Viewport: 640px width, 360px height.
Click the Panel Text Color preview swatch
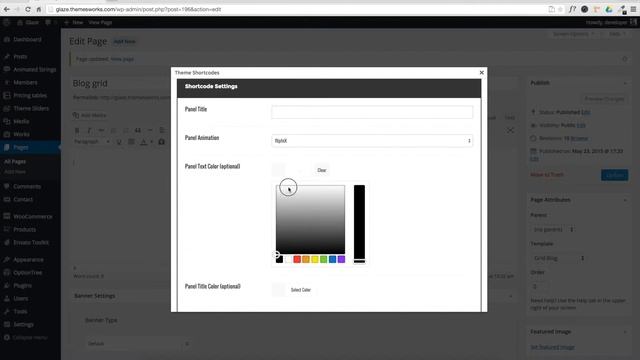coord(279,170)
